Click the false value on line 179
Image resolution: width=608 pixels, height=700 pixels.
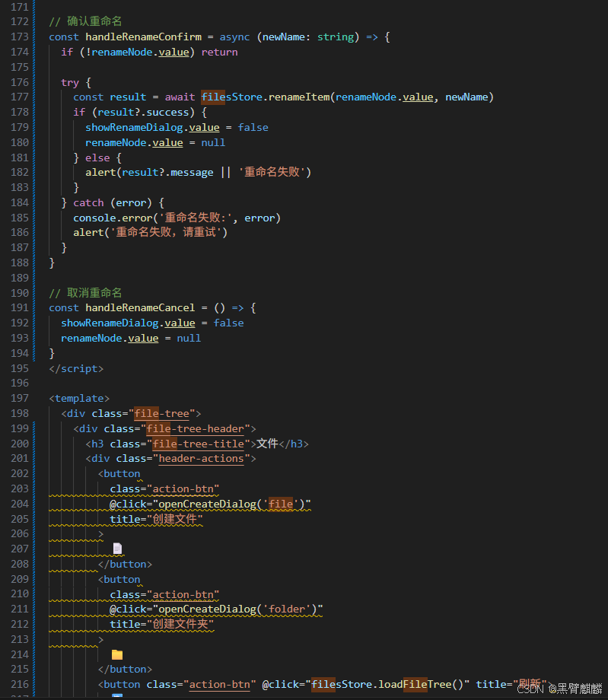click(253, 128)
